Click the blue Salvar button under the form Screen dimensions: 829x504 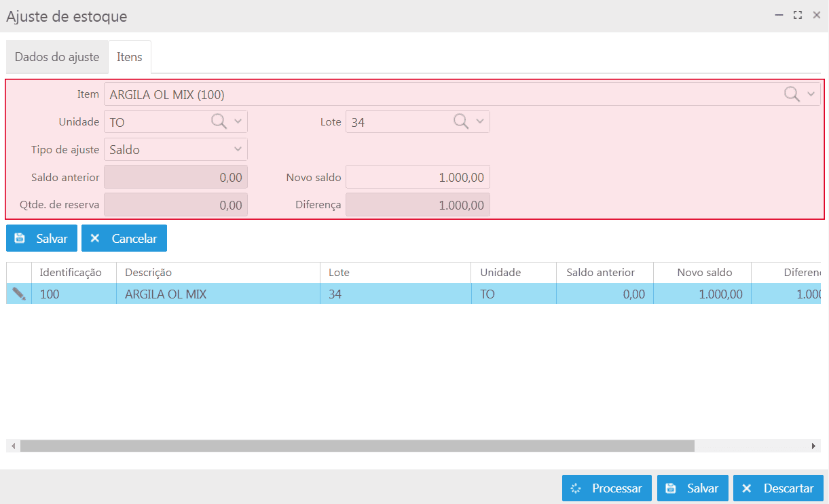41,238
